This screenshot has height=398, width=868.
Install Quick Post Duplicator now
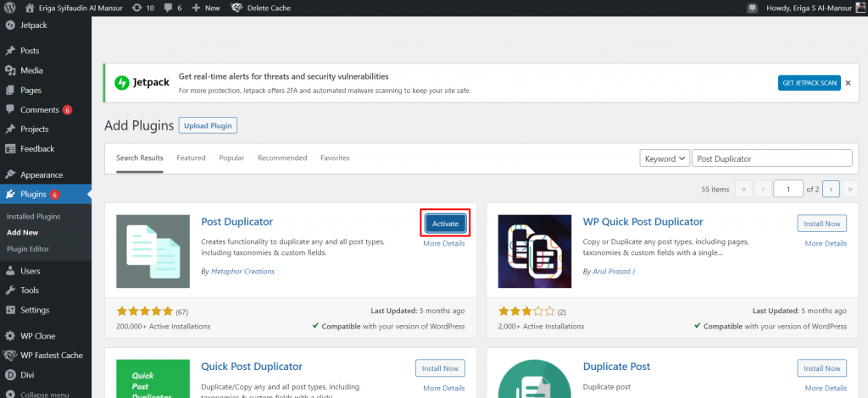440,368
